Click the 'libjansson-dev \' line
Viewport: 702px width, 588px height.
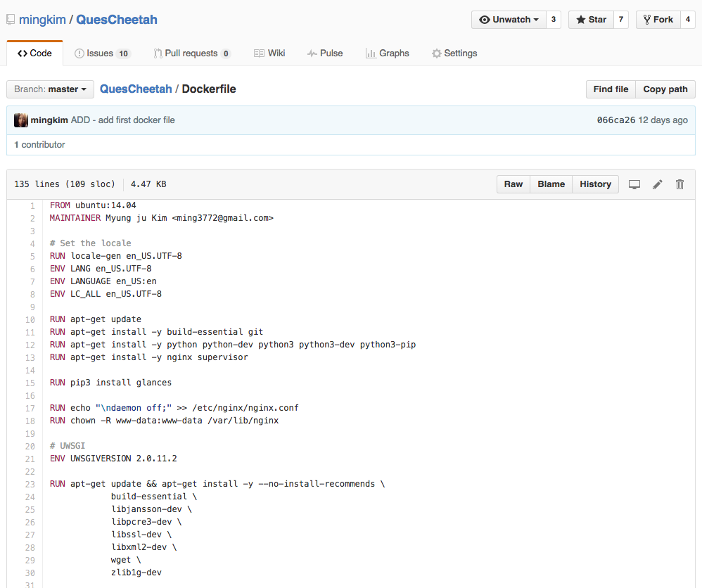(151, 509)
